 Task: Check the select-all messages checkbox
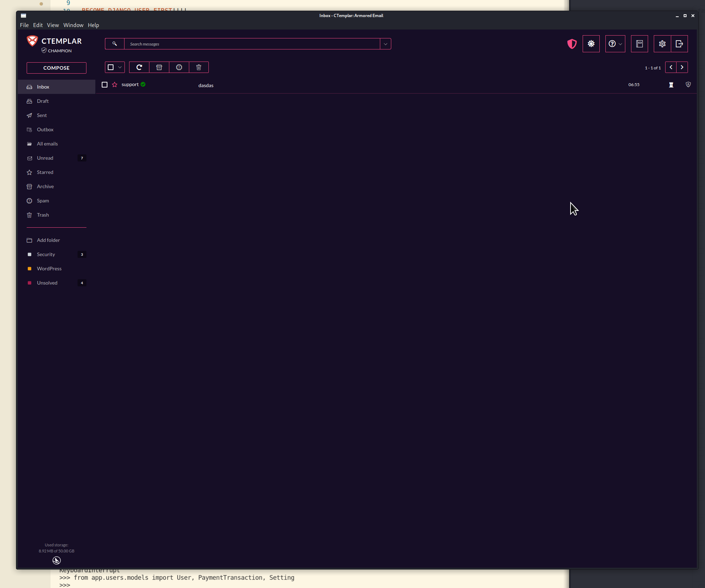coord(110,67)
